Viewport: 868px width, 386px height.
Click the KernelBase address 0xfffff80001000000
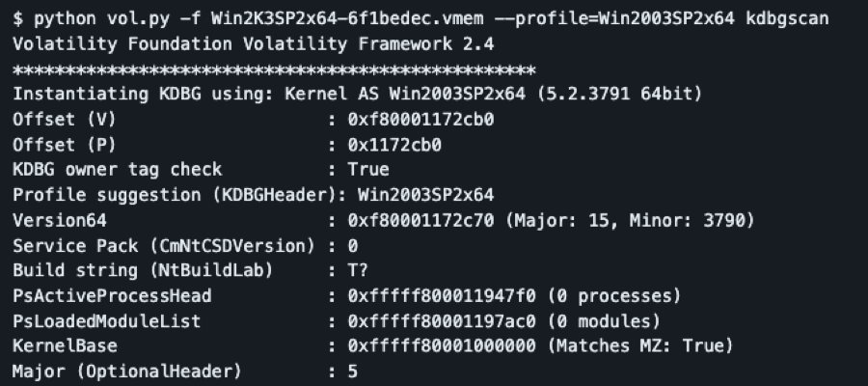click(442, 346)
